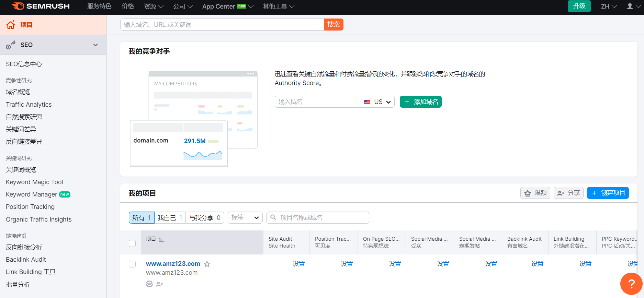Expand the 公司 top menu

(x=183, y=6)
